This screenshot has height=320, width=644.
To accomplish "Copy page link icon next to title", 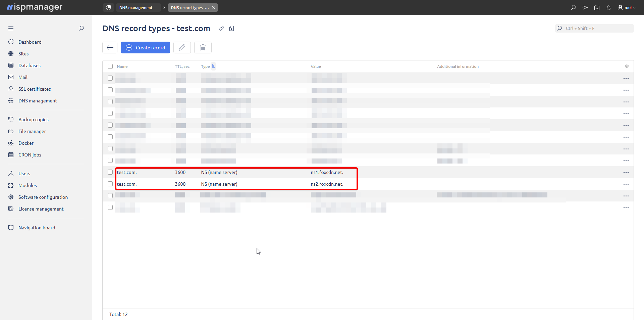I will [x=221, y=29].
